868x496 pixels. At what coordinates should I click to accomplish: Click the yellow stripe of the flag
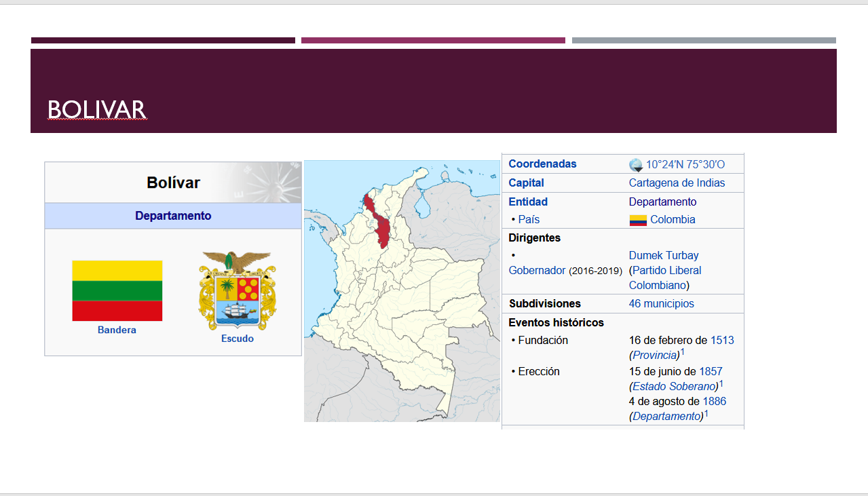117,270
